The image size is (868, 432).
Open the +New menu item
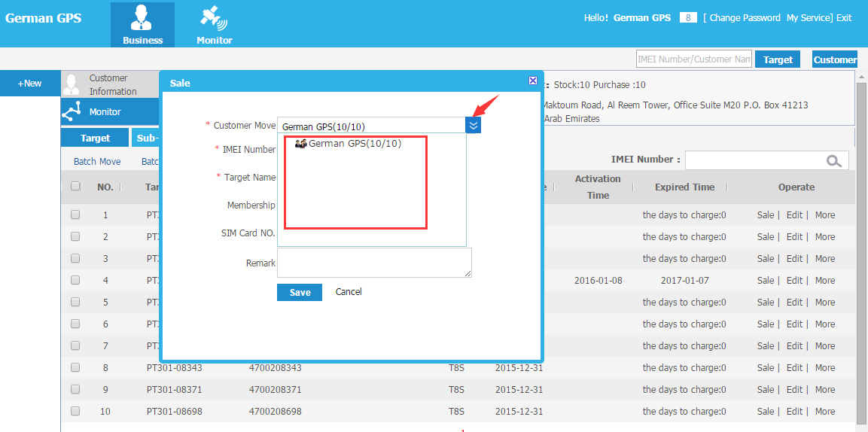tap(30, 84)
